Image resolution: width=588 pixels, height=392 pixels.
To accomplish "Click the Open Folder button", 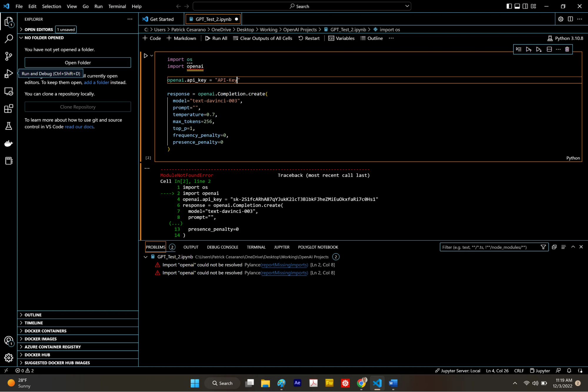I will 78,62.
